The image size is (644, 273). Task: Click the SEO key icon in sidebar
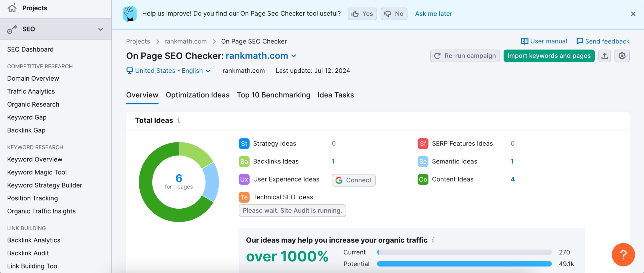click(12, 29)
